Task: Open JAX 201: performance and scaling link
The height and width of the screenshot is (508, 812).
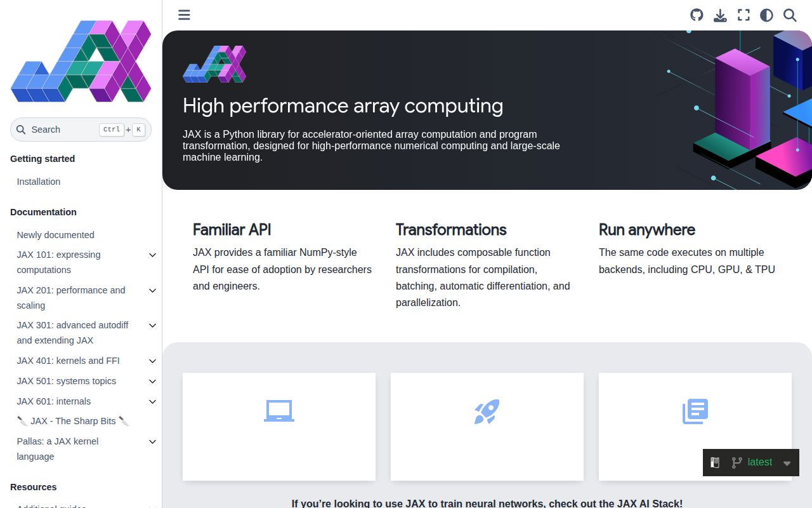Action: pos(71,298)
